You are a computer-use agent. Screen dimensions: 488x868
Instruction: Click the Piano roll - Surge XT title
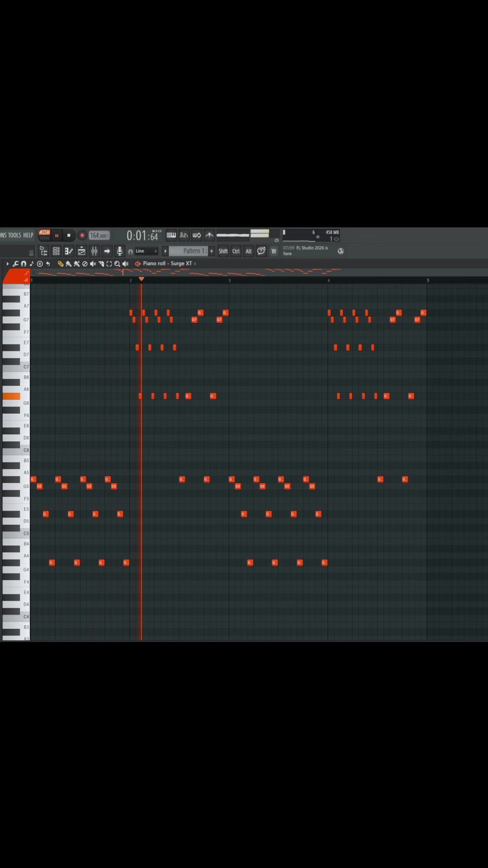pyautogui.click(x=167, y=264)
